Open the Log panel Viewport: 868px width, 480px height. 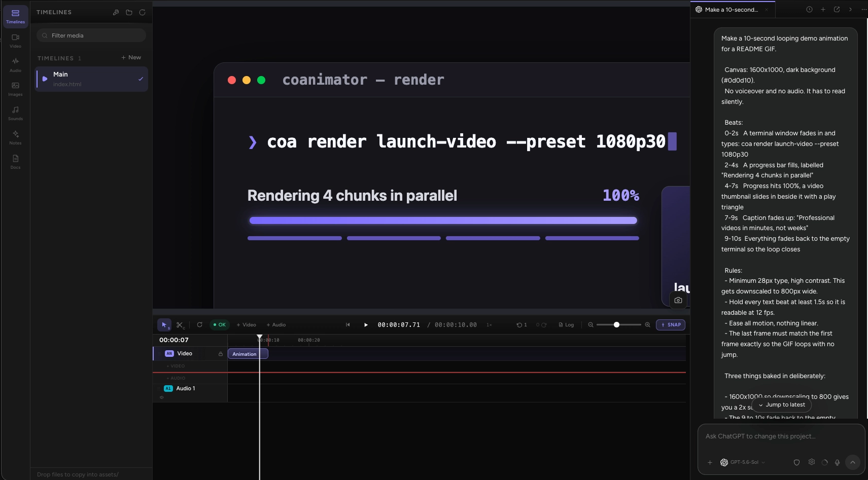click(566, 325)
